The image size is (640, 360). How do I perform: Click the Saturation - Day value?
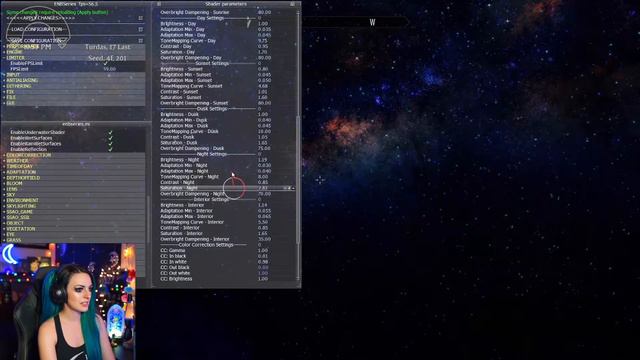pos(263,52)
